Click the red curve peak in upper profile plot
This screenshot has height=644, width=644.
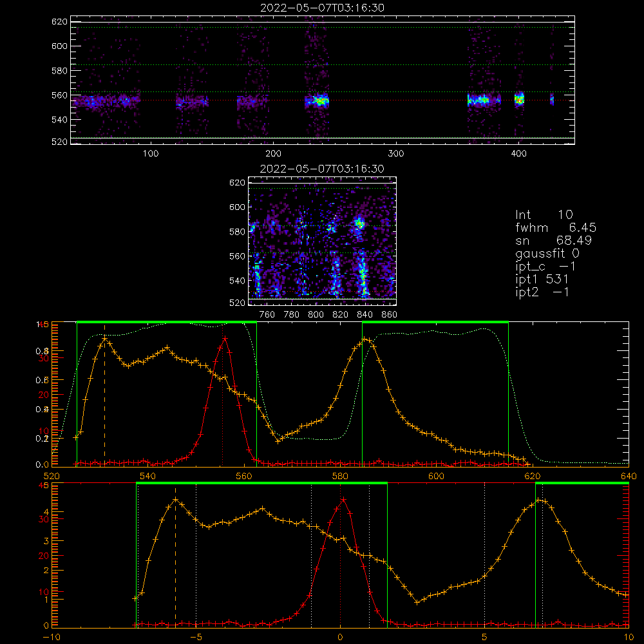click(x=225, y=339)
